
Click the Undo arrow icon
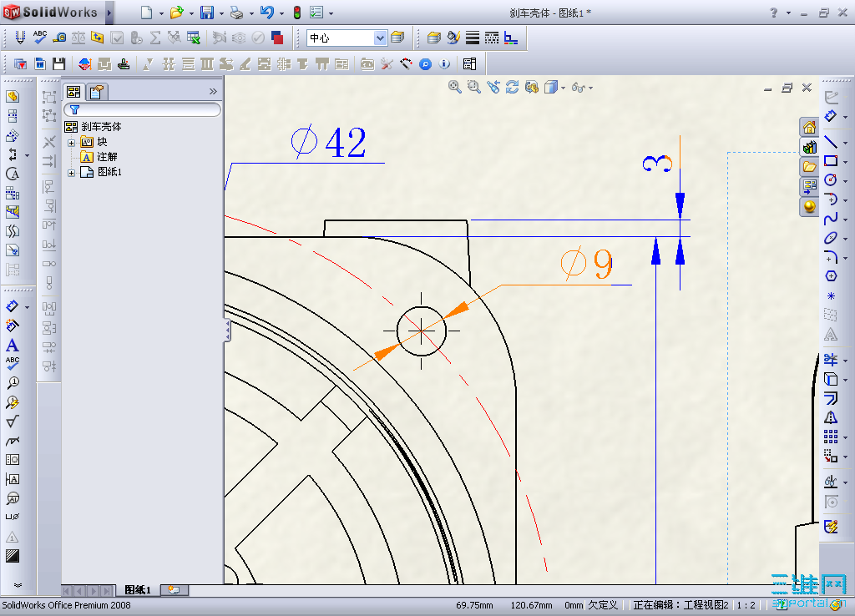266,13
